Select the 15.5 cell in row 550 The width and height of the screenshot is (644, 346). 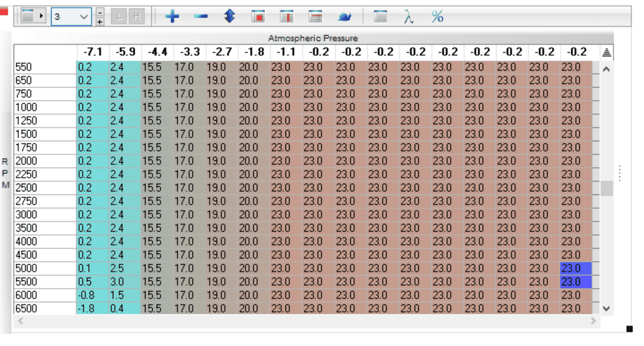coord(157,67)
